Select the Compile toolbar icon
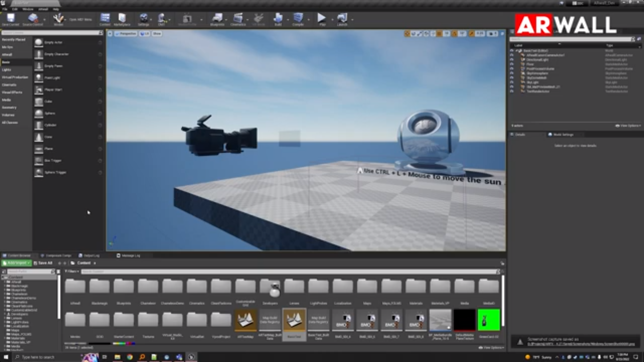Screen dimensions: 644x362 point(298,18)
